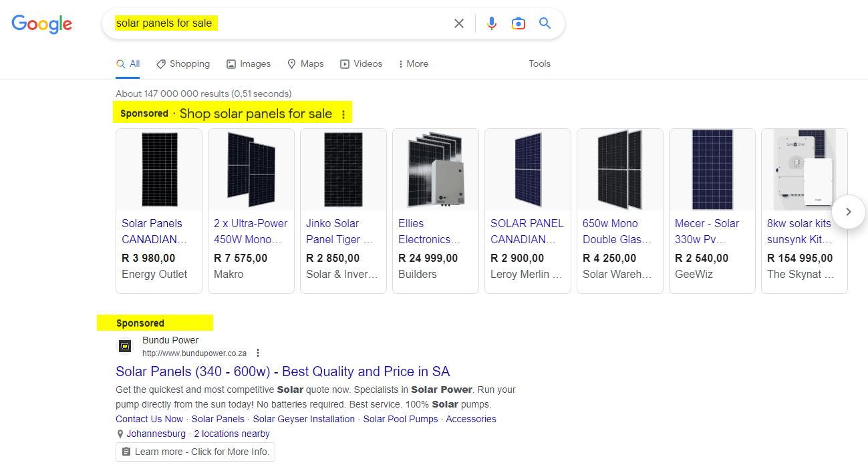Open Solar Geyser Installation sitelink
This screenshot has height=467, width=868.
[x=304, y=419]
